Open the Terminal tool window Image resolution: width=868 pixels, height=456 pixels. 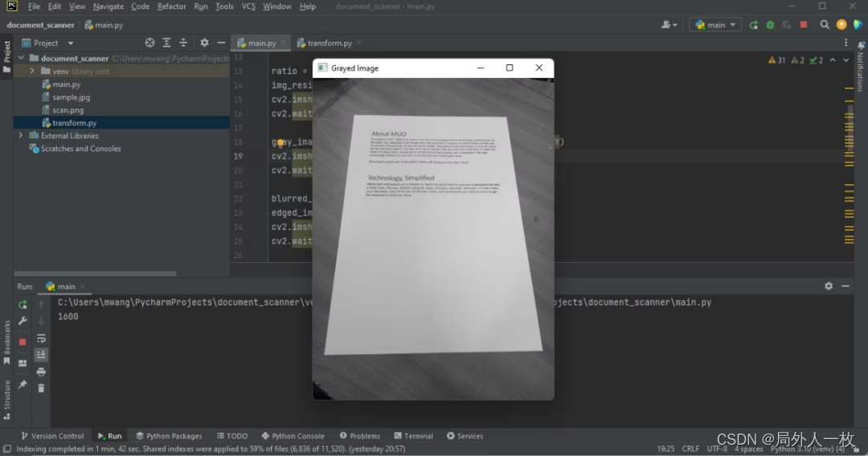coord(414,436)
